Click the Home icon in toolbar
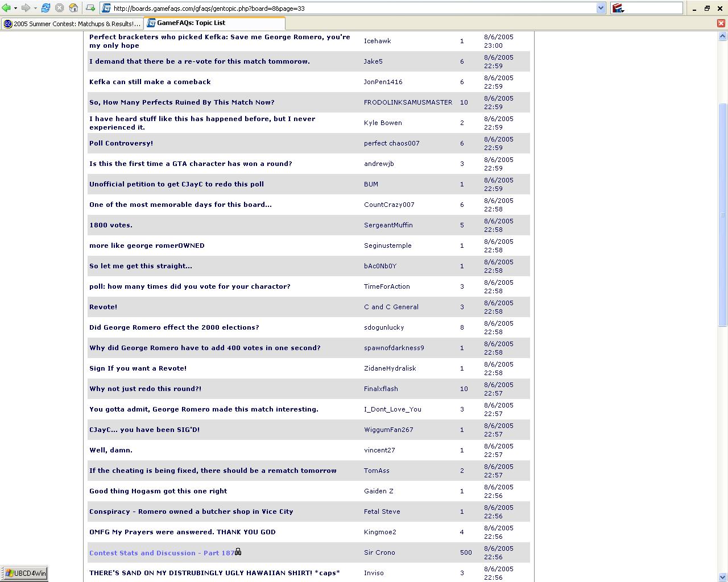This screenshot has height=582, width=728. click(73, 8)
